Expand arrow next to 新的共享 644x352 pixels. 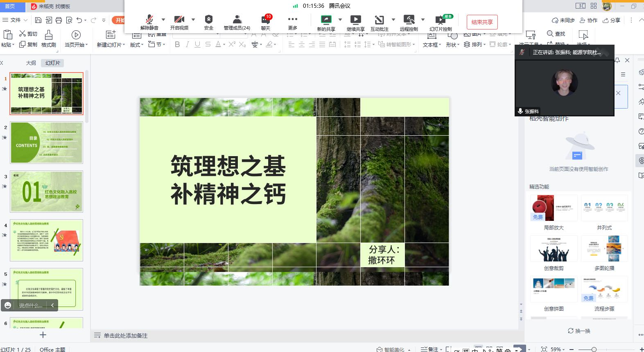pos(340,19)
